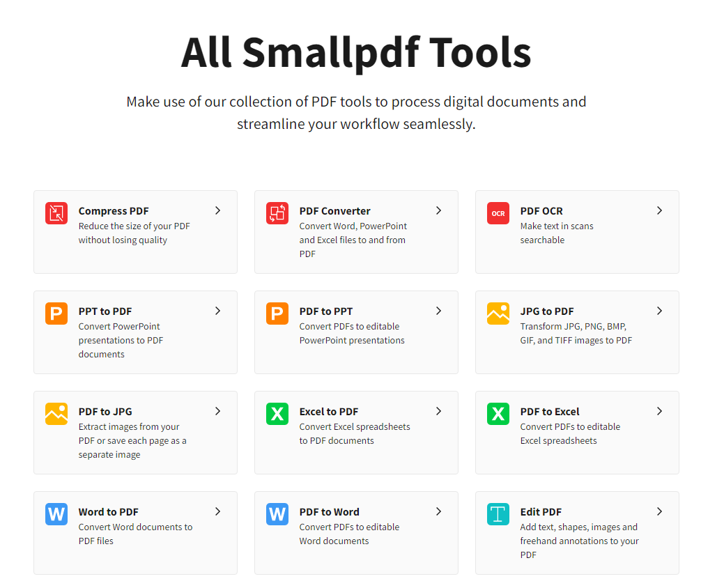Select the Edit PDF title
This screenshot has height=588, width=701.
click(x=541, y=512)
